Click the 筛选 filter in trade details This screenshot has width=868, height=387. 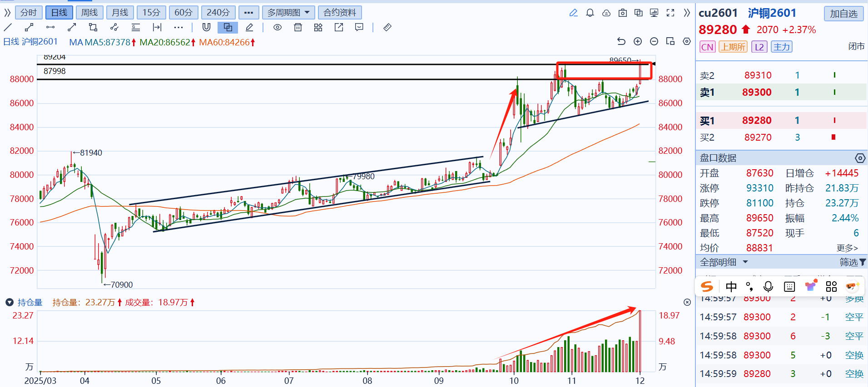click(x=852, y=262)
